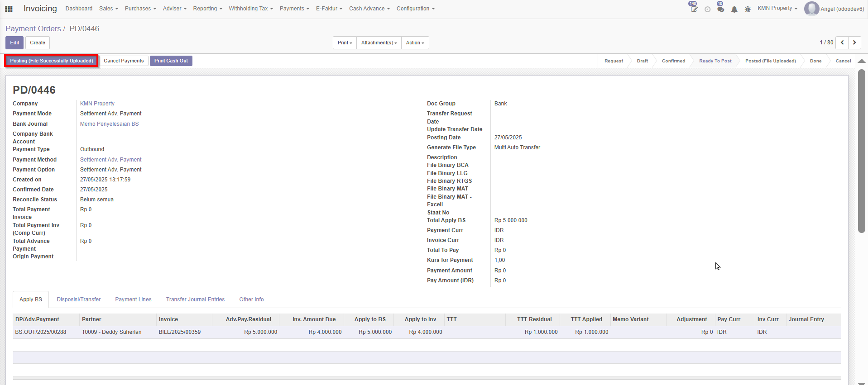Open the Attachment(s) dropdown

tap(379, 43)
